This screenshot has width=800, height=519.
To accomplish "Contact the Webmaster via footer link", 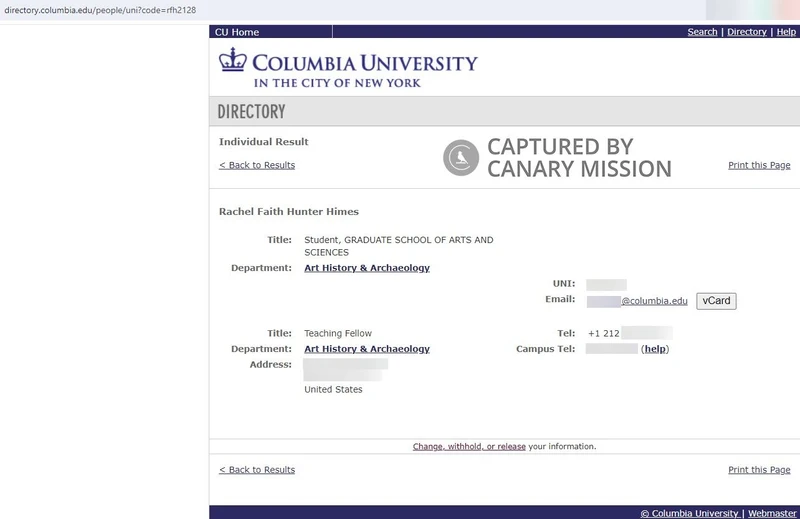I will [x=772, y=513].
